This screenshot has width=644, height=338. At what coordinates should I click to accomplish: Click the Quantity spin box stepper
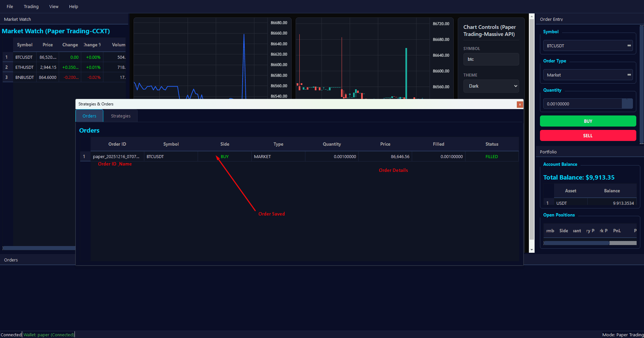click(627, 104)
